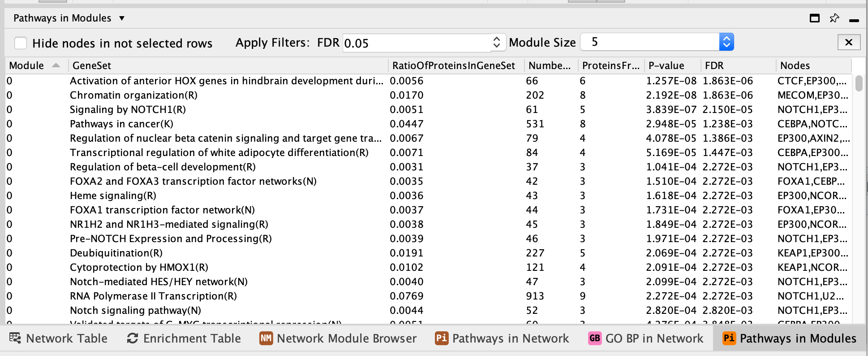Click ratio cell 0.0447
The width and height of the screenshot is (868, 356).
[x=407, y=124]
